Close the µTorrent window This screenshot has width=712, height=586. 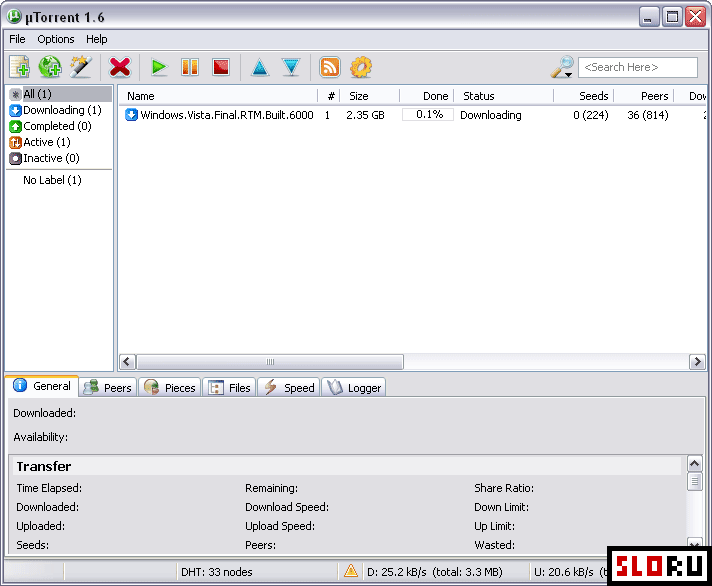coord(696,17)
